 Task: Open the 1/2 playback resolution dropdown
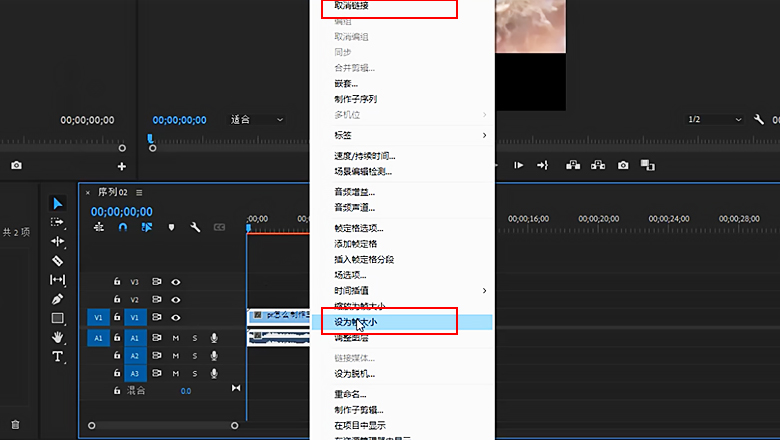coord(715,119)
